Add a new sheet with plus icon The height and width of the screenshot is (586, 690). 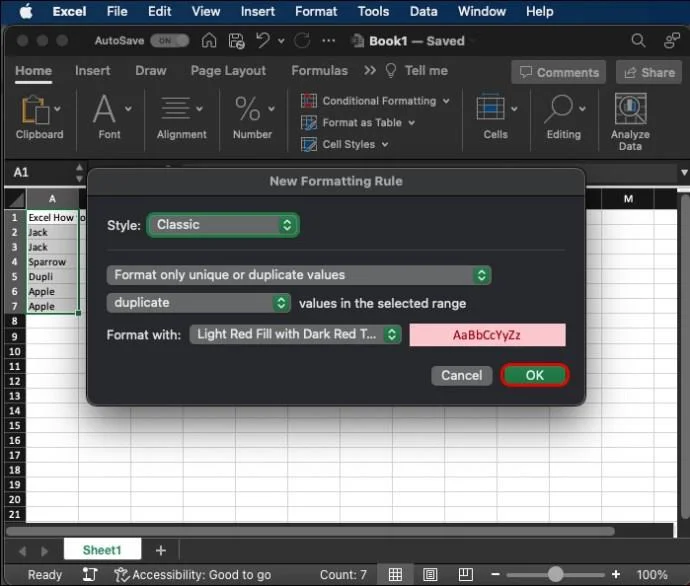tap(160, 550)
